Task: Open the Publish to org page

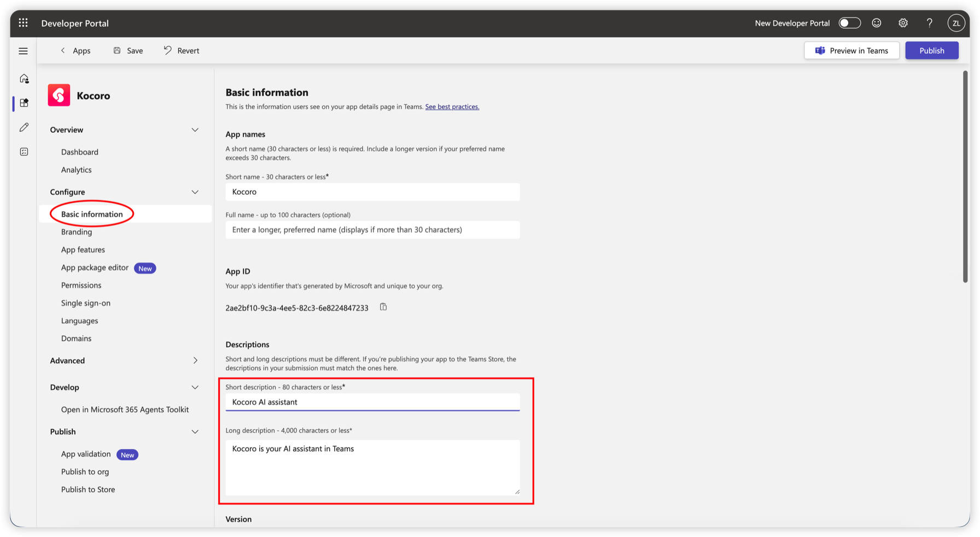Action: coord(85,471)
